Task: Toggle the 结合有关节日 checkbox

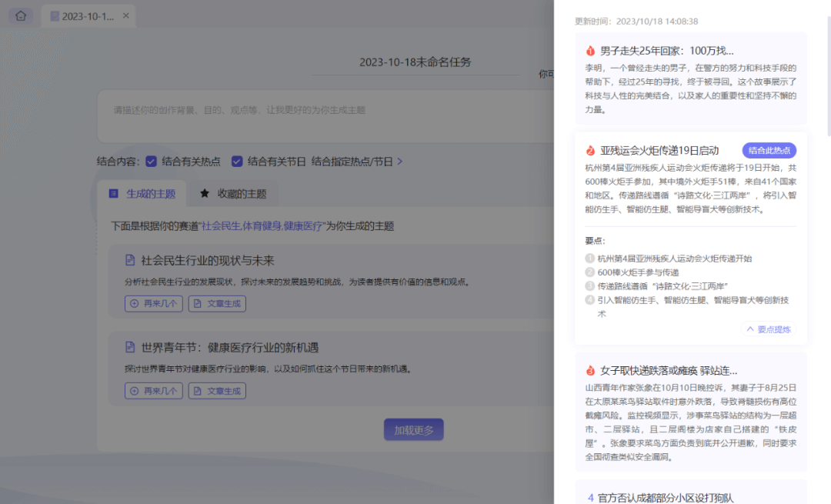Action: 237,161
